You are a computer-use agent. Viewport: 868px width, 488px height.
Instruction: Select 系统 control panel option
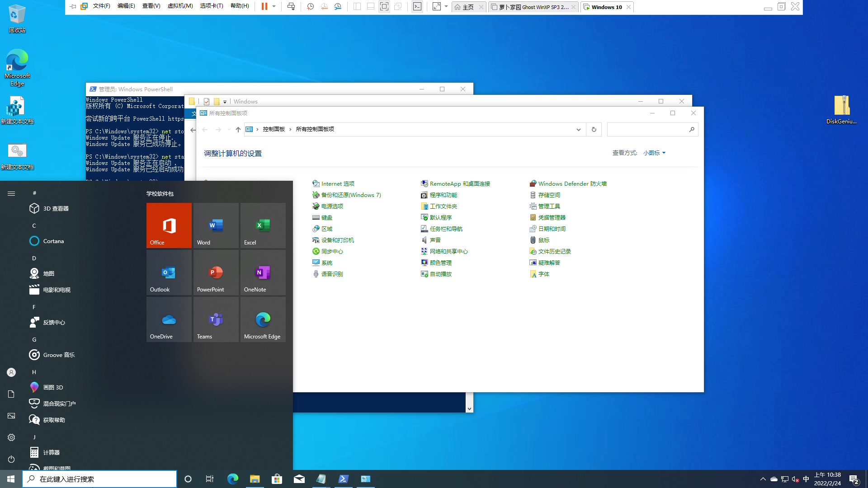point(327,262)
